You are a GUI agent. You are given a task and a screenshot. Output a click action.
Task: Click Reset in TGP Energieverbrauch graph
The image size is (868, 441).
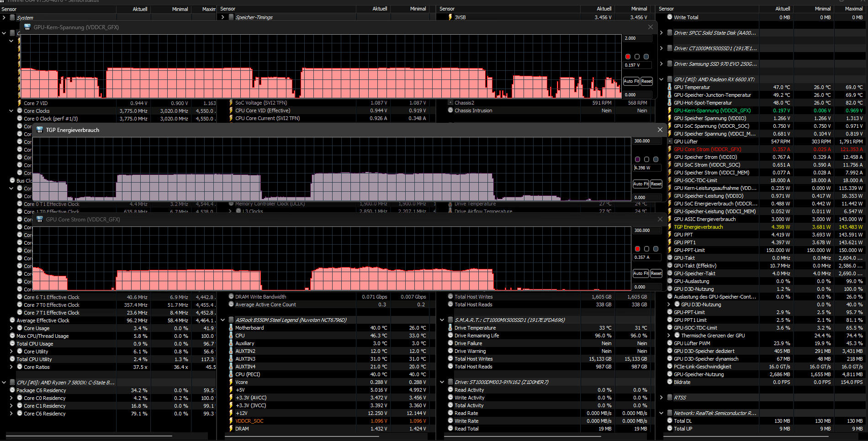(x=656, y=184)
